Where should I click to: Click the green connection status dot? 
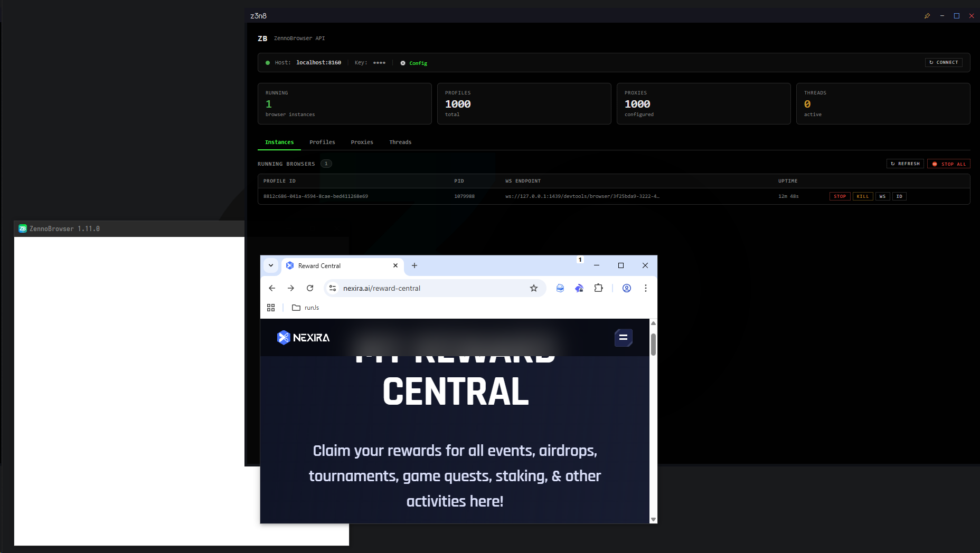click(268, 63)
